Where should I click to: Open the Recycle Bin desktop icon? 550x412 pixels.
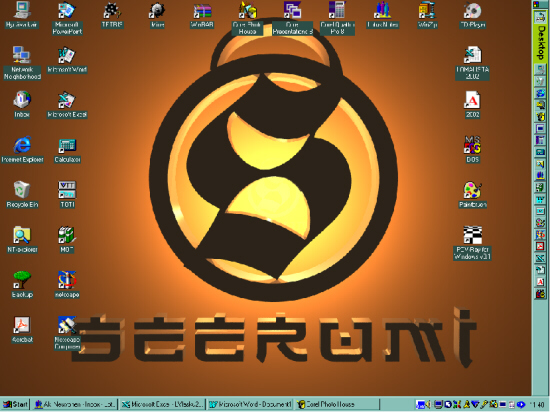point(22,195)
